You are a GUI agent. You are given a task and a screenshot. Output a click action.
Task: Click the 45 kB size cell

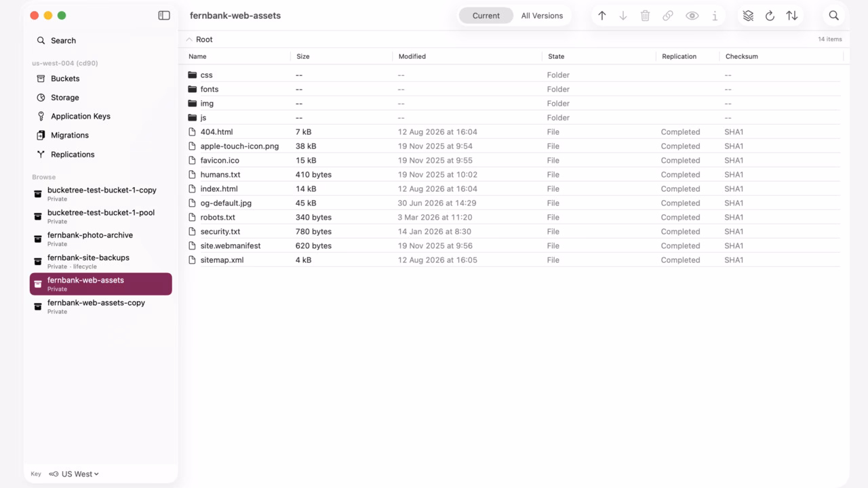306,203
